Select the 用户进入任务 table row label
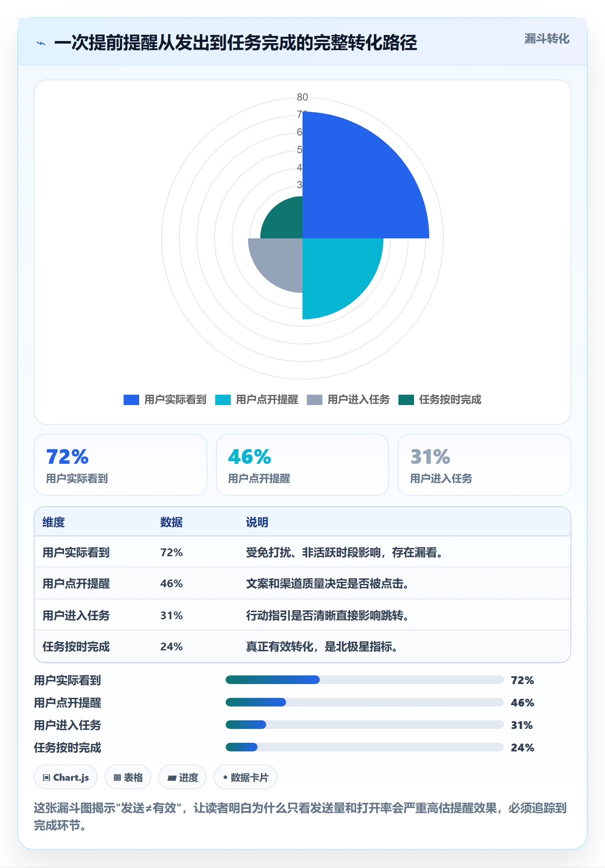The height and width of the screenshot is (868, 605). 76,615
